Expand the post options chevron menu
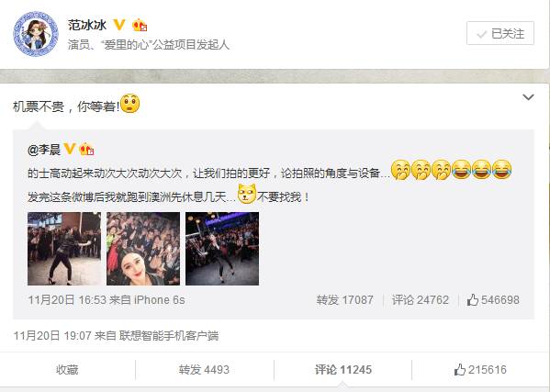Viewport: 550px width, 392px height. 528,97
